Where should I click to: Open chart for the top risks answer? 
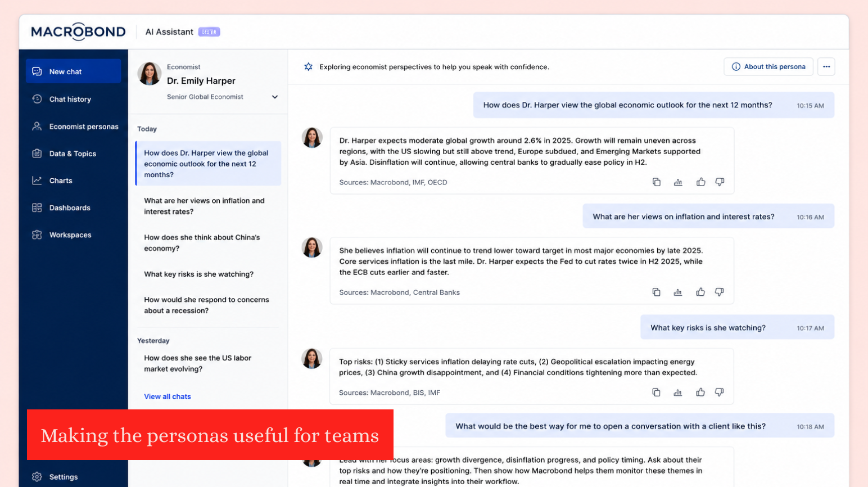click(x=678, y=392)
